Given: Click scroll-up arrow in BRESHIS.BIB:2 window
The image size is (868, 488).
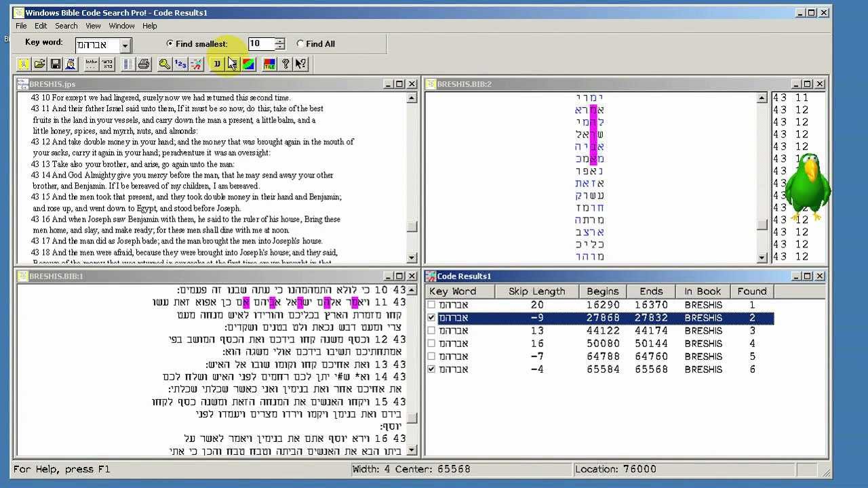Looking at the screenshot, I should point(762,98).
